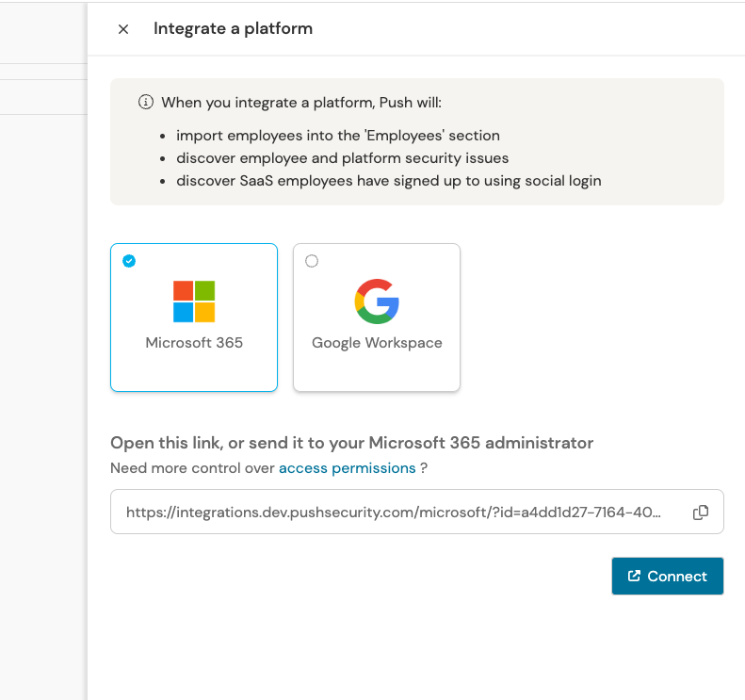Image resolution: width=745 pixels, height=700 pixels.
Task: Click 'Need more control over' text
Action: (192, 468)
